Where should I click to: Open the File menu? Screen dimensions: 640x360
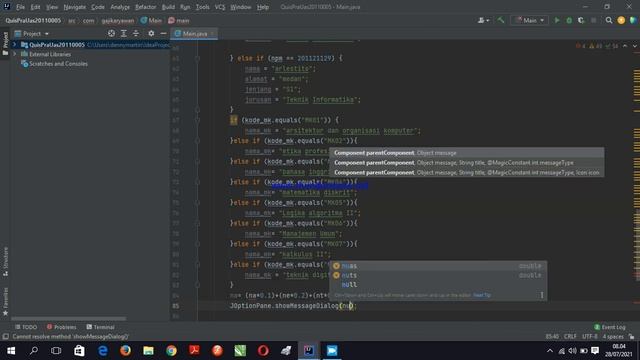click(x=20, y=7)
